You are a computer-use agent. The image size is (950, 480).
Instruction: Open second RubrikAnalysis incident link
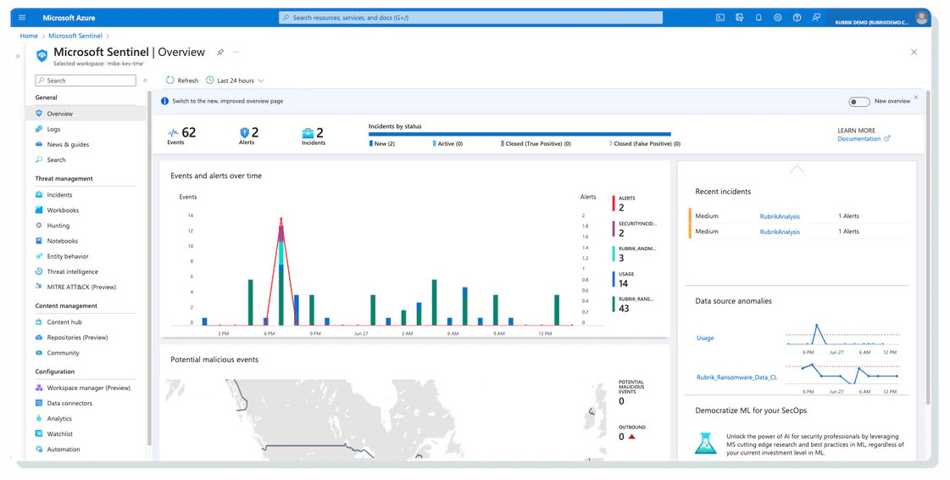tap(780, 232)
